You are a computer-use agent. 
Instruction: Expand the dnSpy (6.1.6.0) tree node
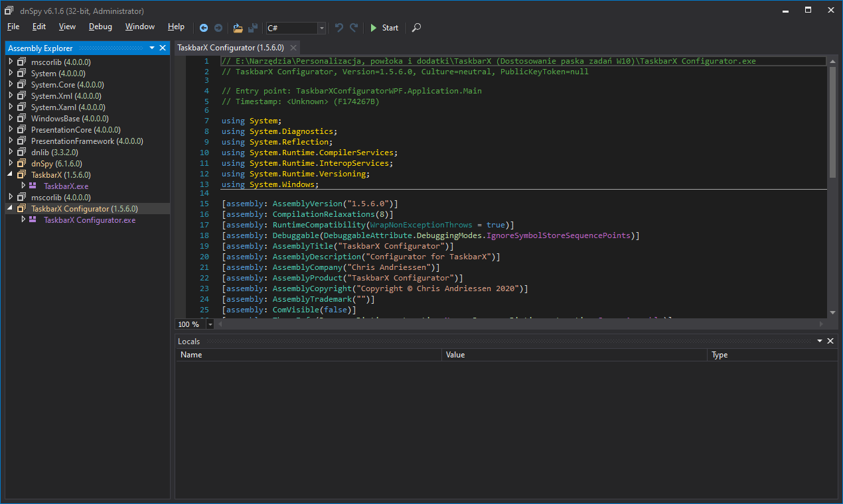[11, 163]
